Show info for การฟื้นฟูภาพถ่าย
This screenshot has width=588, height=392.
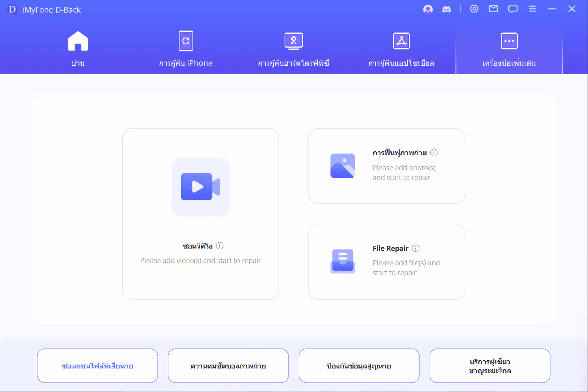(434, 152)
